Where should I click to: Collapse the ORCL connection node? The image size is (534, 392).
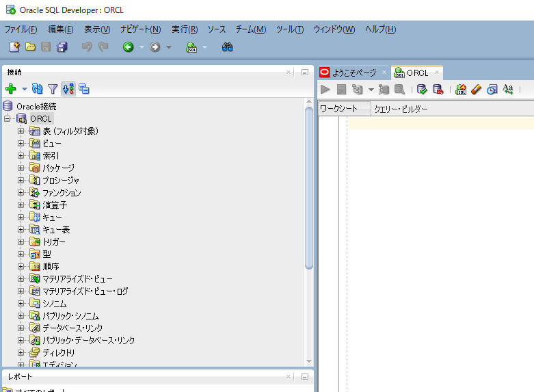pyautogui.click(x=8, y=119)
